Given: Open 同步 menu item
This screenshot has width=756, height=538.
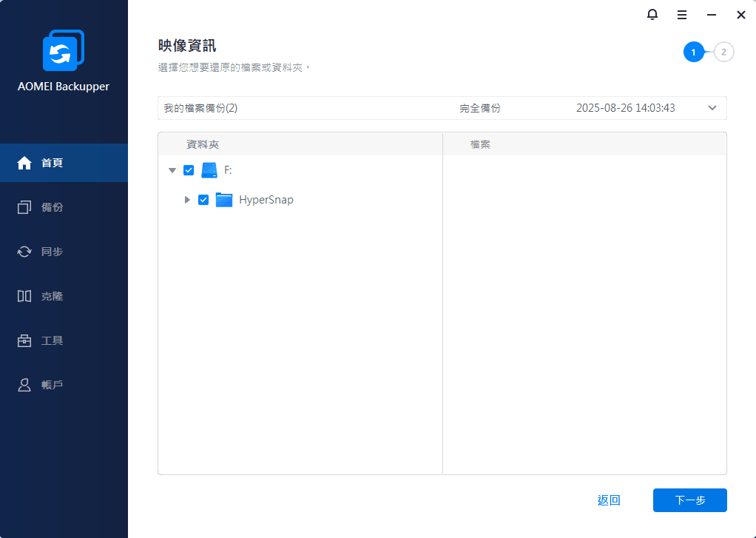Looking at the screenshot, I should click(64, 252).
